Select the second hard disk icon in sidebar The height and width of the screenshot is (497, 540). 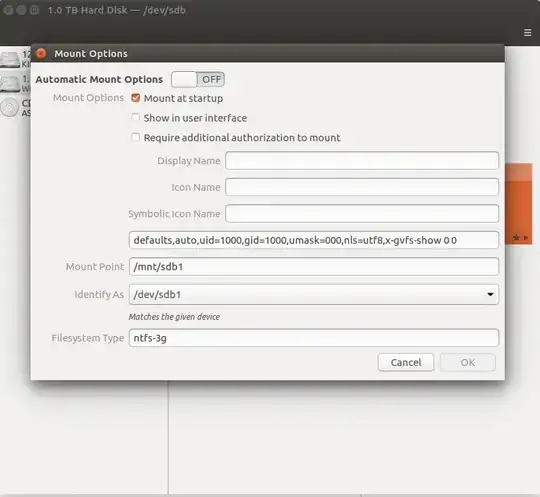click(x=9, y=84)
